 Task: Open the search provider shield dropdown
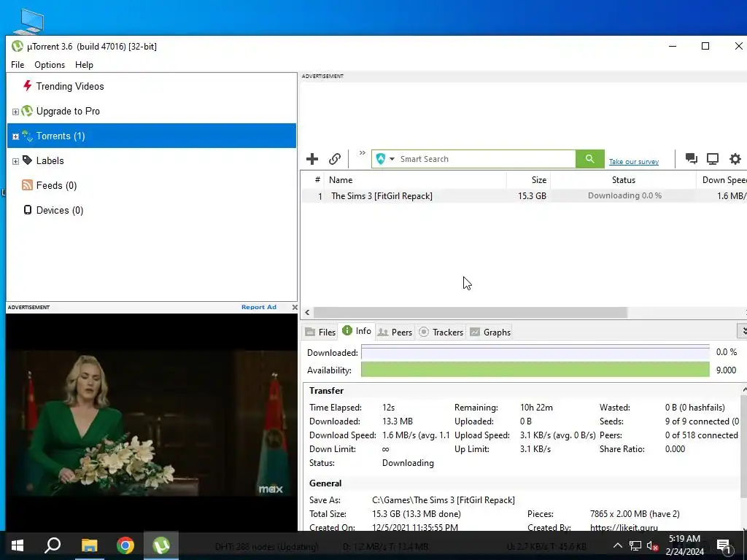point(385,159)
